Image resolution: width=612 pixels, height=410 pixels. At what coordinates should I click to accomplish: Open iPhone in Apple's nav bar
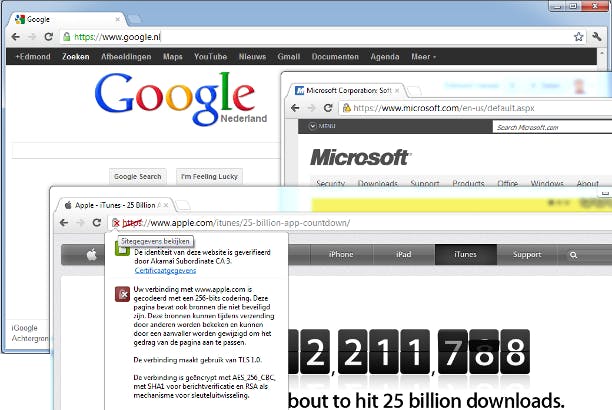tap(341, 255)
